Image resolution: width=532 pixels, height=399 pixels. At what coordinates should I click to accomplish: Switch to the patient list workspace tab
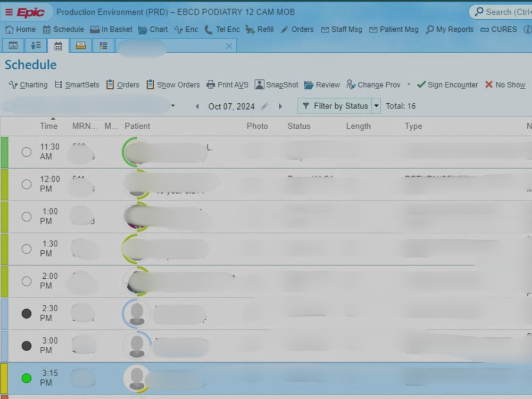[36, 45]
